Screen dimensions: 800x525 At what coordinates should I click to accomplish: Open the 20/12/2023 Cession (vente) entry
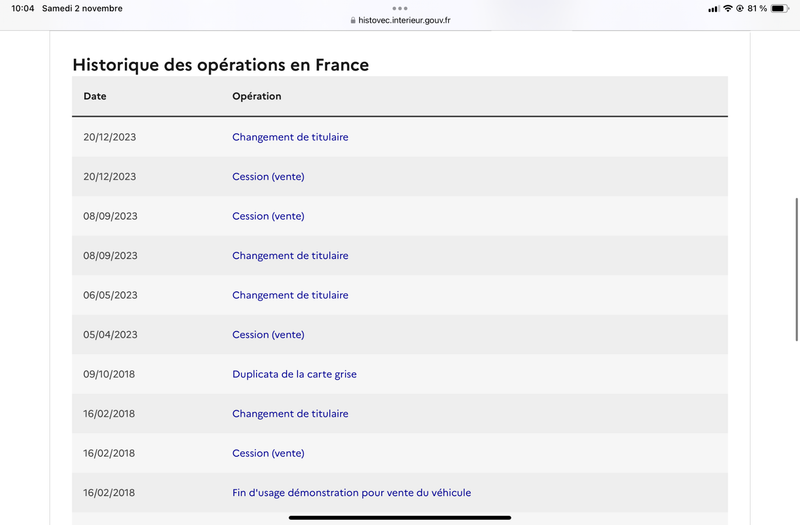pyautogui.click(x=268, y=177)
